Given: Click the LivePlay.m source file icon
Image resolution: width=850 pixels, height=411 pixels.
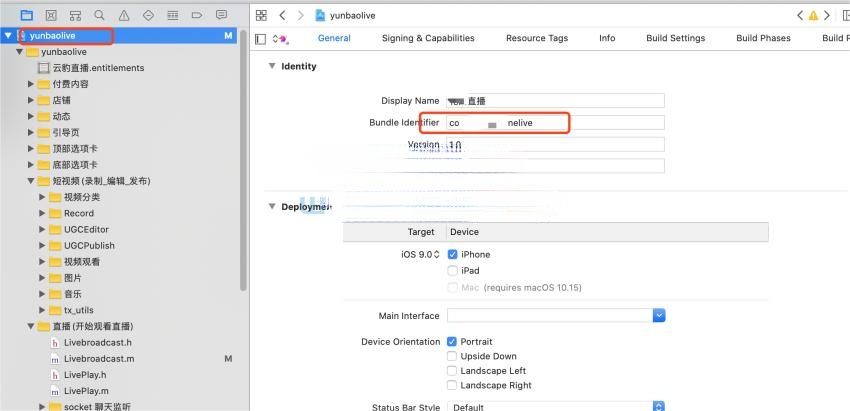Looking at the screenshot, I should (55, 391).
